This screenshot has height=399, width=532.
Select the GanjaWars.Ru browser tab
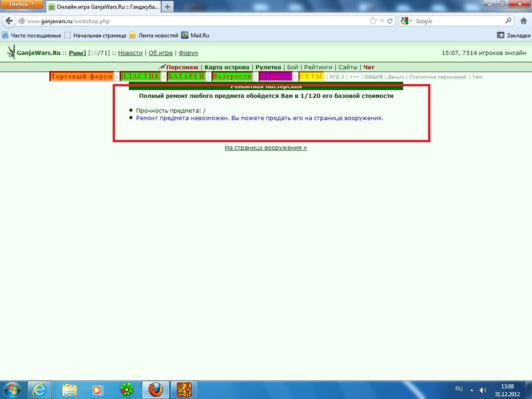coord(104,7)
